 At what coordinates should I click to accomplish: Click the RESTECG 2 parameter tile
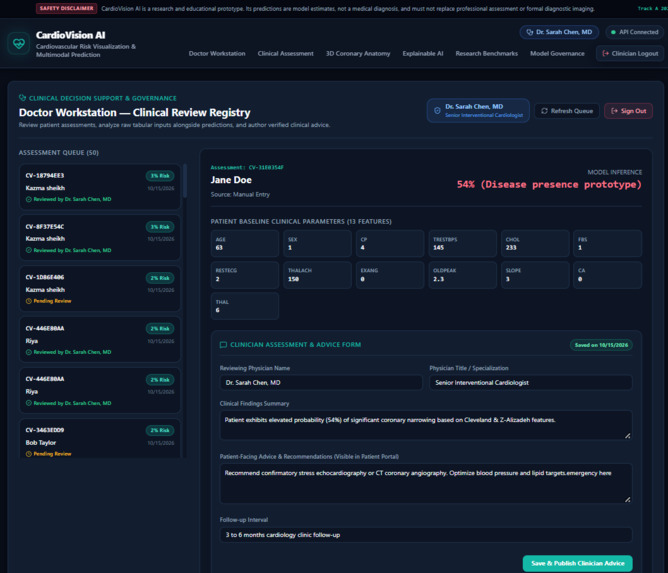pos(245,275)
